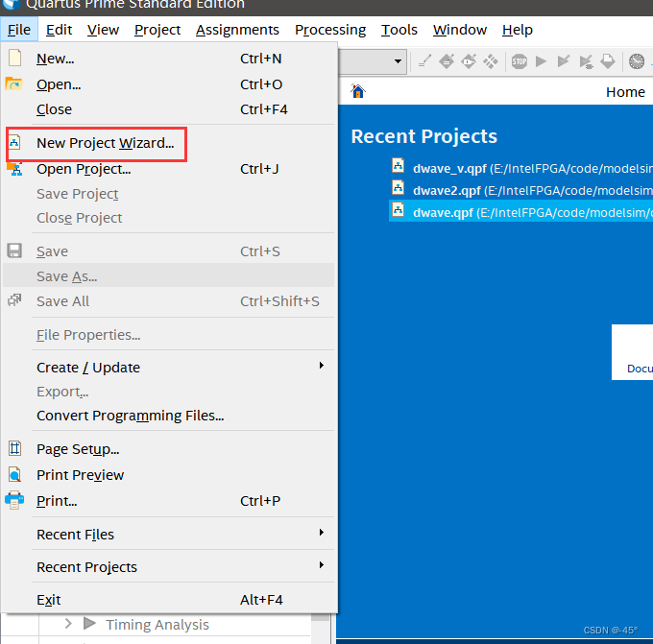Click the Start Compilation play icon
This screenshot has height=644, width=653.
[x=541, y=61]
